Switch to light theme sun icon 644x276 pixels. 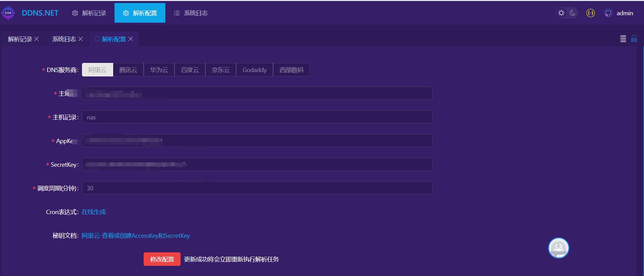561,13
